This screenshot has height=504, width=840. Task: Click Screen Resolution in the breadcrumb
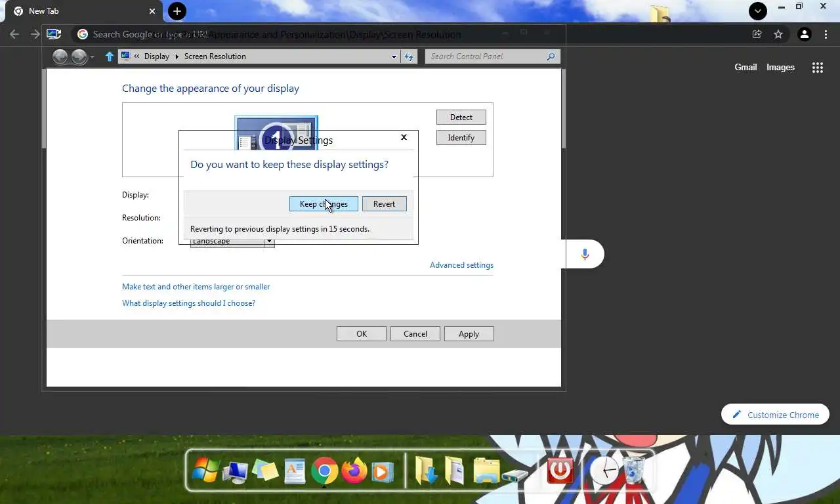(215, 56)
